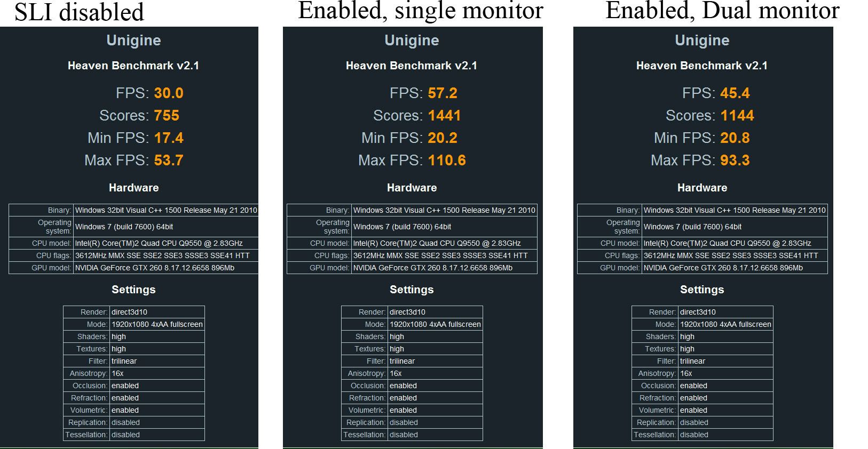Select Binary row value in Dual monitor panel
868x449 pixels.
coord(735,210)
